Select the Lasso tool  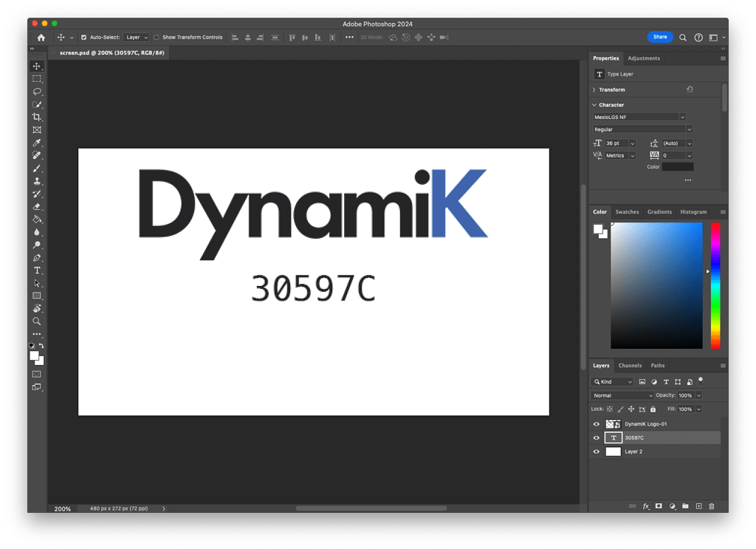coord(37,91)
